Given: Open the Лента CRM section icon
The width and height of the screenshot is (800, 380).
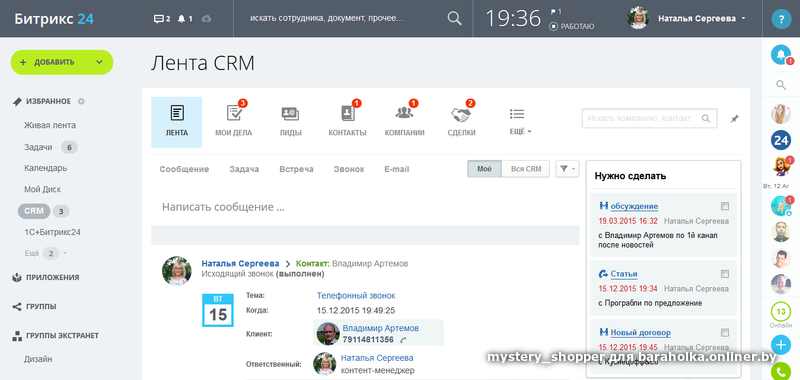Looking at the screenshot, I should point(177,122).
